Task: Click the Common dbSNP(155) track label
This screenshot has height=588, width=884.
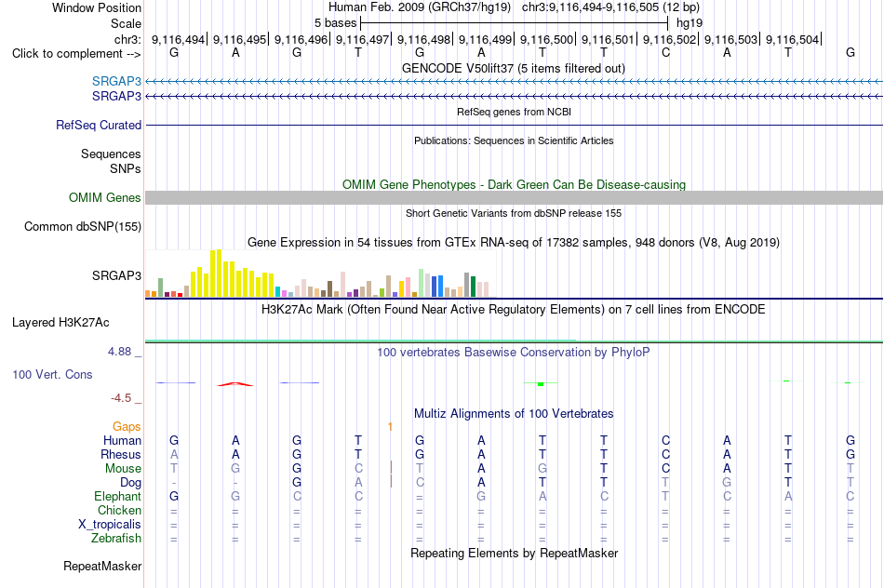Action: point(83,227)
